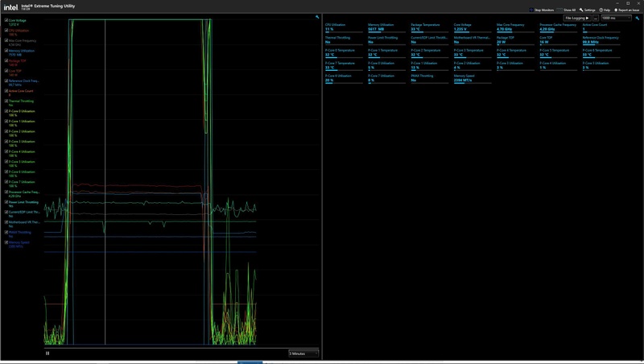This screenshot has width=644, height=364.
Task: Toggle Processor Cache Frequency legend checkbox
Action: pyautogui.click(x=6, y=192)
